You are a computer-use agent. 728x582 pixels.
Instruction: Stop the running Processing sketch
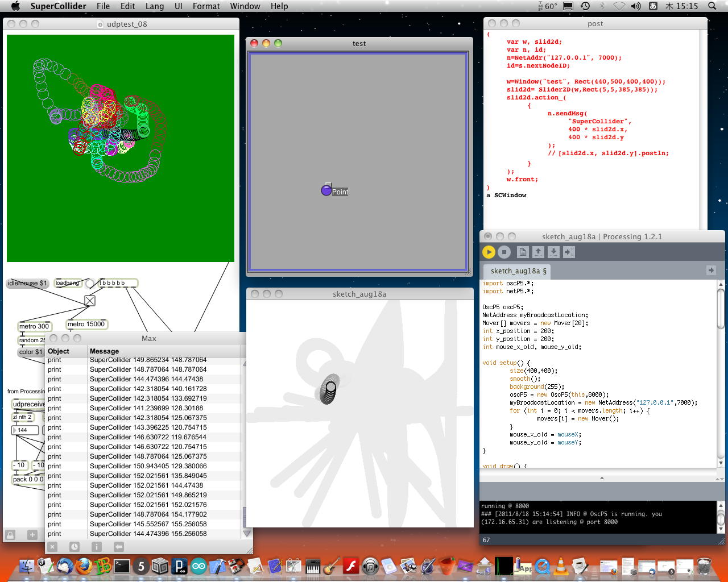click(504, 252)
